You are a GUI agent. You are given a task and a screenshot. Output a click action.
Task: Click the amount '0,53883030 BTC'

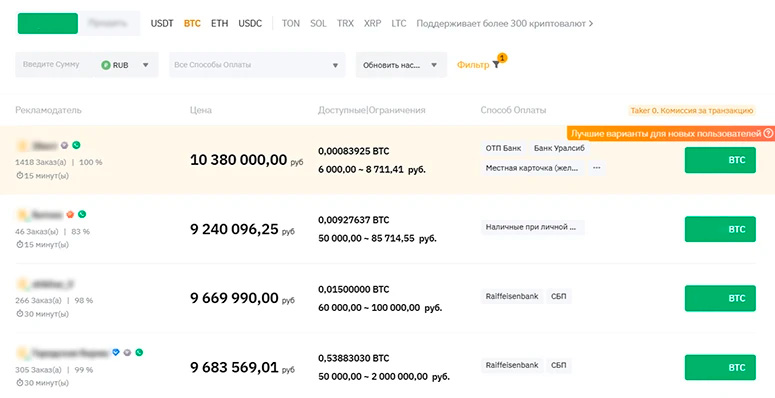tap(353, 358)
